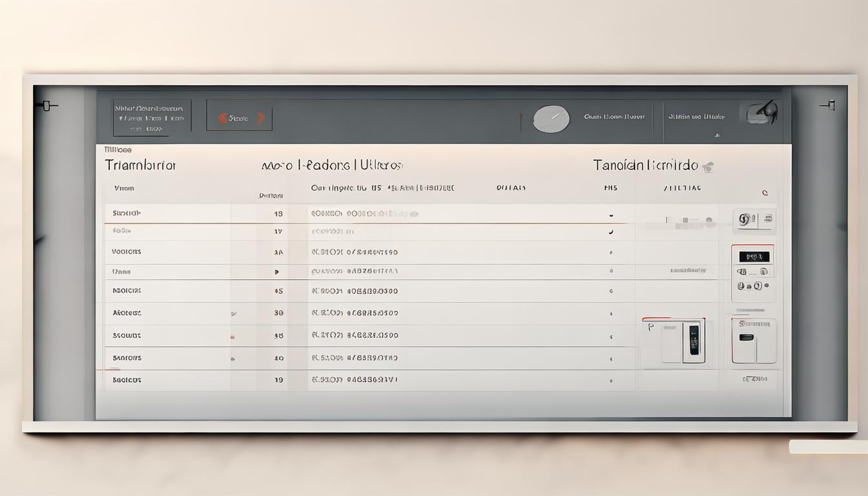Open the top-left boxed header label

pos(151,118)
